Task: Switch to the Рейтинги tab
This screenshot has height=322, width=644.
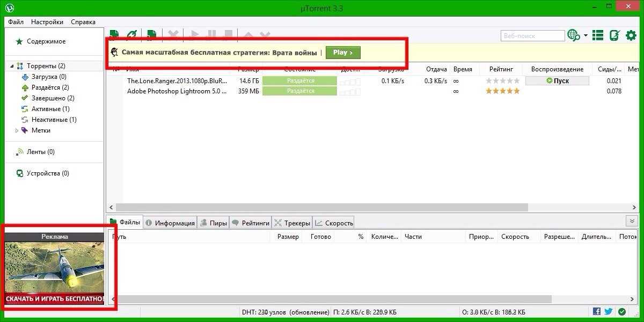Action: [x=251, y=223]
